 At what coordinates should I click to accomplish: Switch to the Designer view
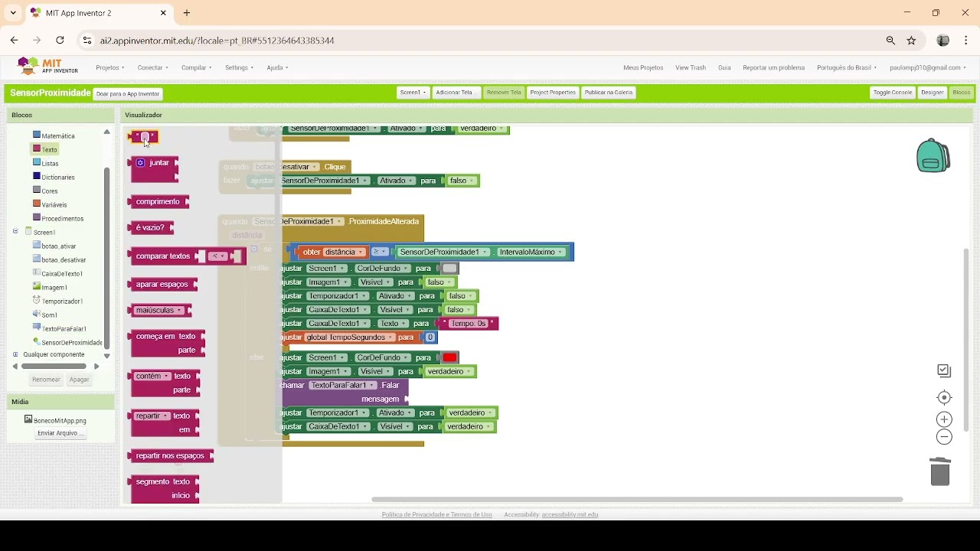933,93
